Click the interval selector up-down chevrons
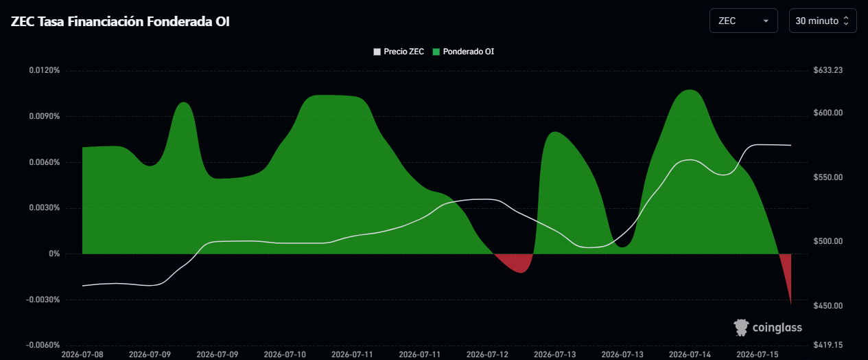868x360 pixels. click(x=846, y=21)
